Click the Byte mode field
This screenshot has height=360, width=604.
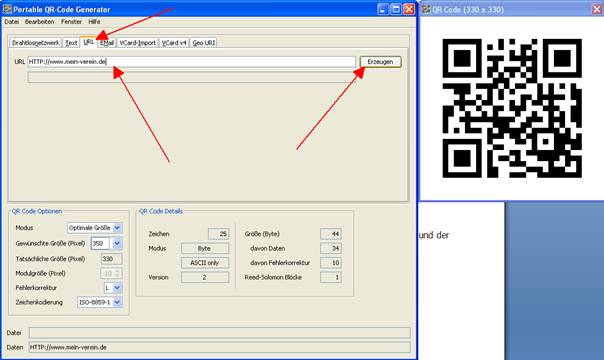pyautogui.click(x=205, y=248)
